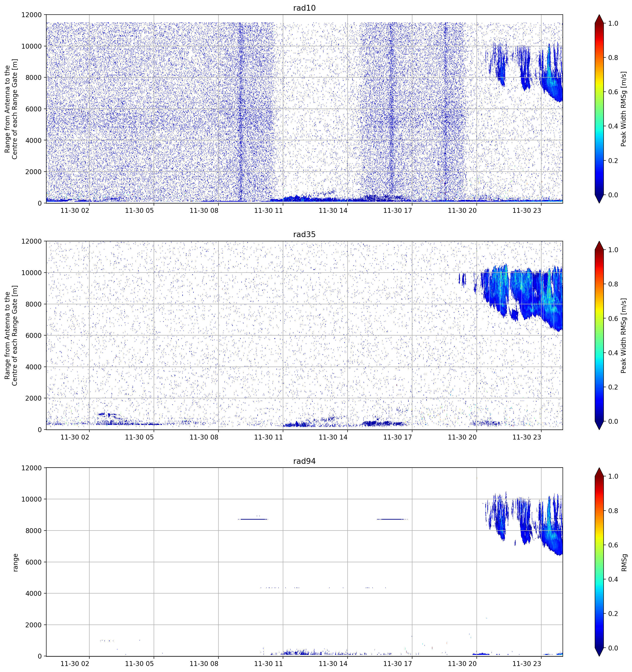Click the '11-30 23' tick under rad10

(x=527, y=210)
